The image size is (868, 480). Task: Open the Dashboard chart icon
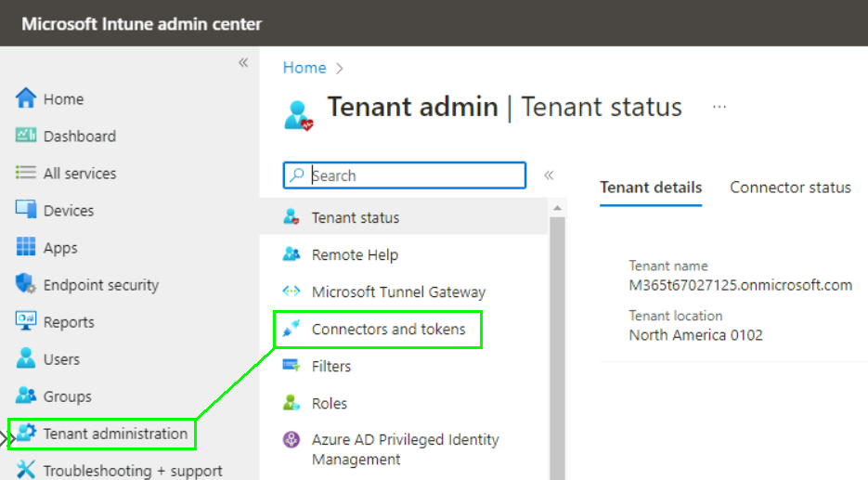(26, 136)
